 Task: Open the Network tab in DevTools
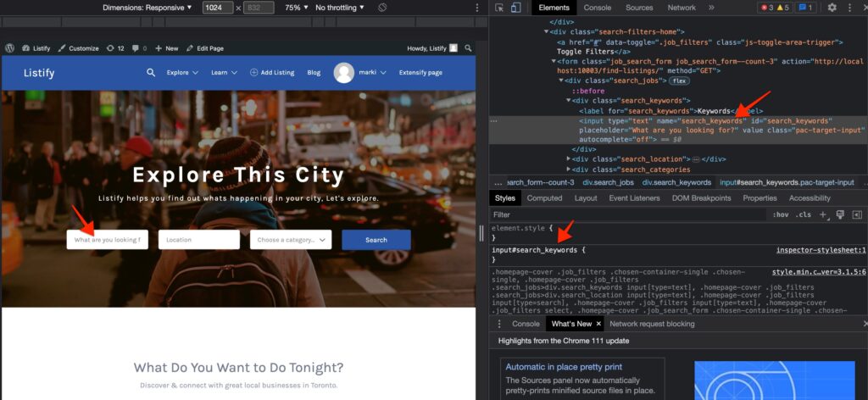tap(681, 8)
